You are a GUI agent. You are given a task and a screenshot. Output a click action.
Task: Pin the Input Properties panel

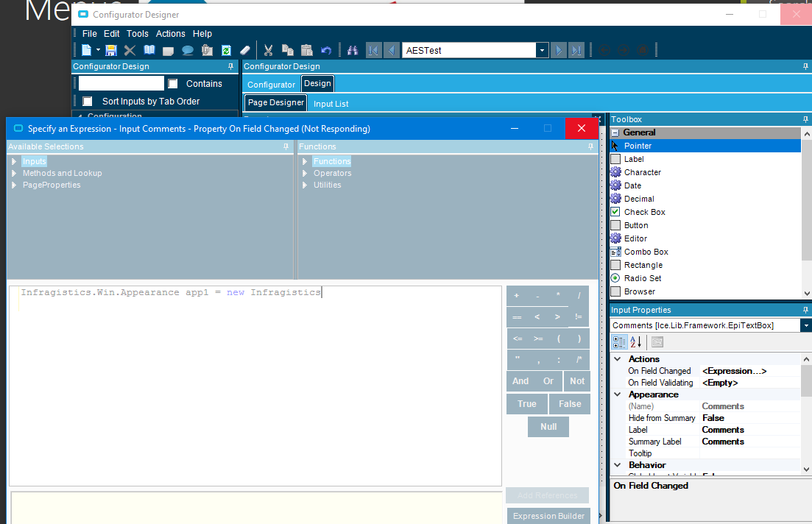click(x=805, y=310)
